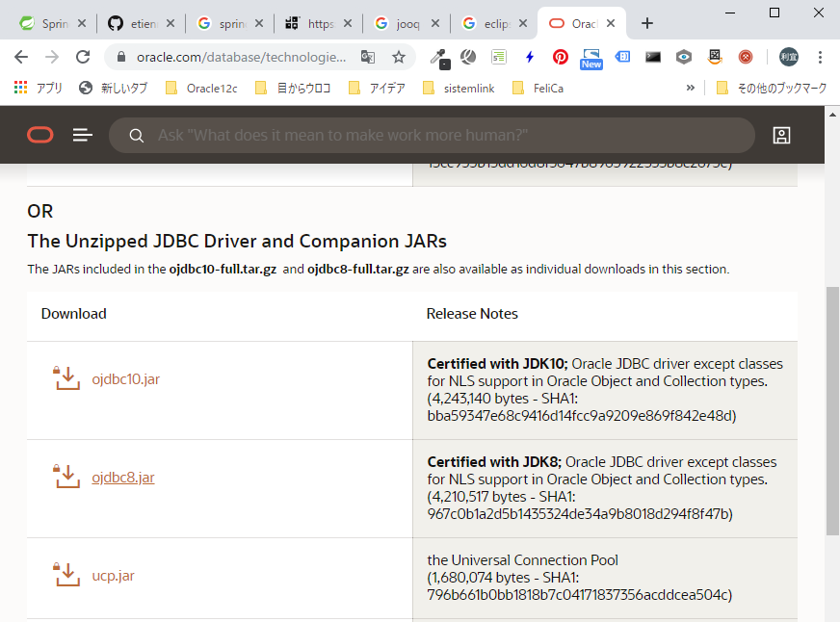Open the translate page icon

point(368,57)
